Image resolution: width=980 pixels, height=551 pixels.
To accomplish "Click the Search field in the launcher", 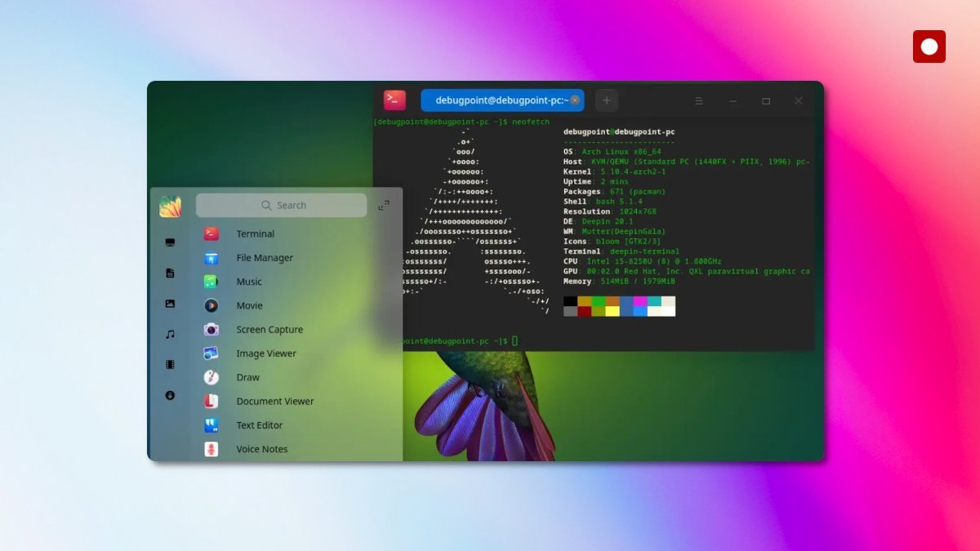I will click(x=282, y=205).
